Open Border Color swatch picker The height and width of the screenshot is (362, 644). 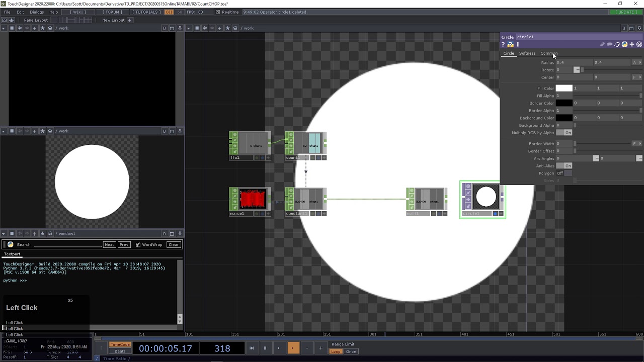coord(564,103)
